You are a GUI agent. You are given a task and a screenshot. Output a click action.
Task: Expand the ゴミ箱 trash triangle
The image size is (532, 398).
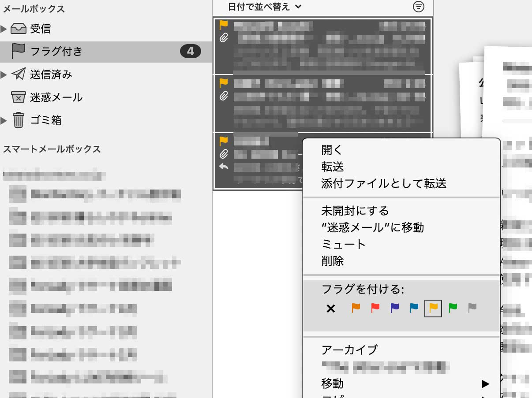pyautogui.click(x=4, y=120)
